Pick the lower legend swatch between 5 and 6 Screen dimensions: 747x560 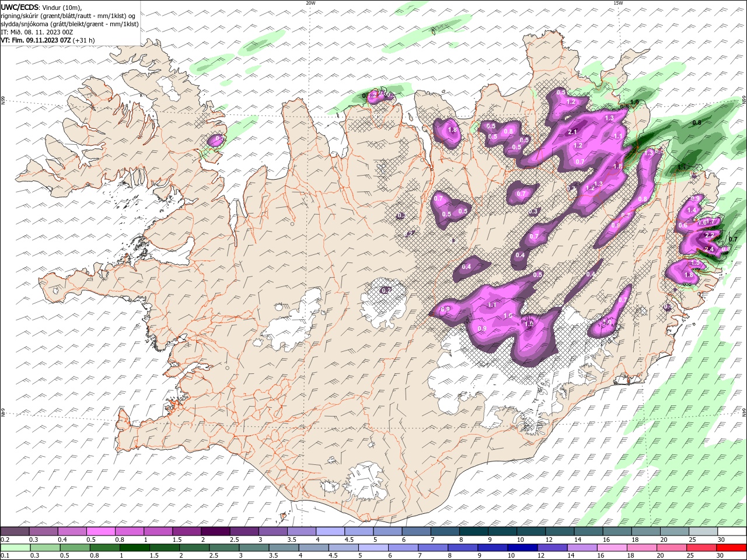tap(373, 548)
